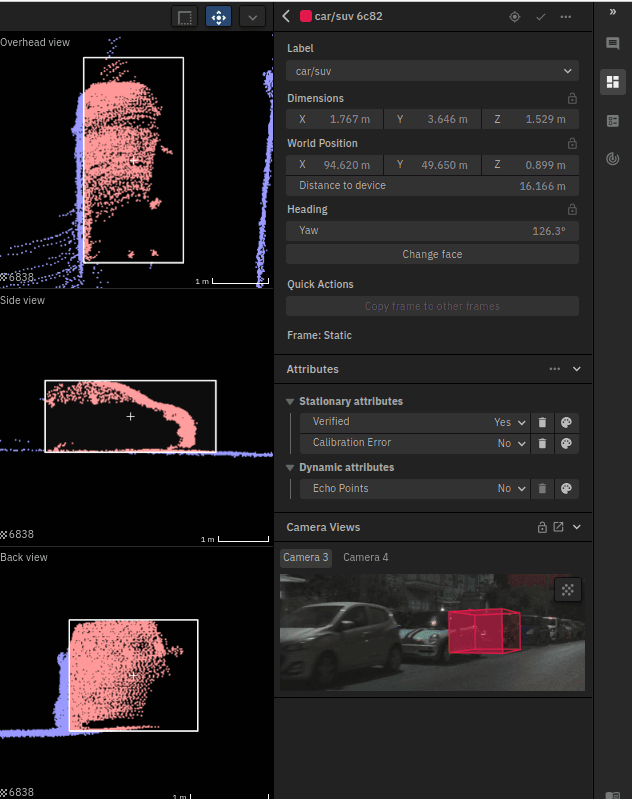Toggle the Heading lock
Screen dimensions: 632x799
click(x=572, y=209)
